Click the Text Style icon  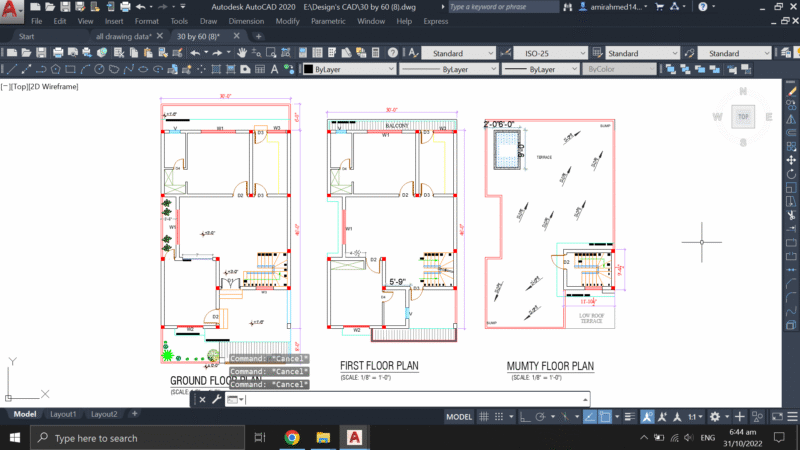click(x=413, y=53)
